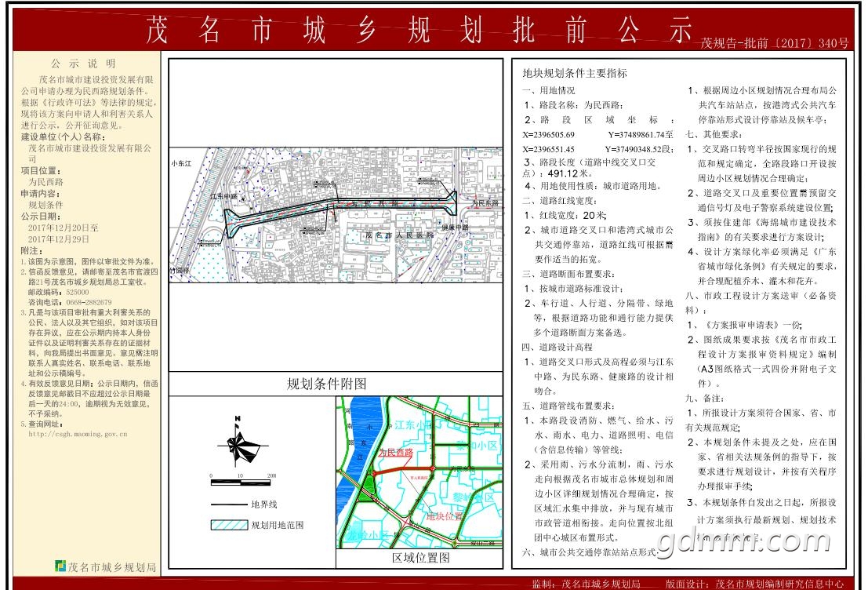Click the 四、道路设计高程 section heading
Viewport: 868px width, 590px height.
[x=557, y=348]
